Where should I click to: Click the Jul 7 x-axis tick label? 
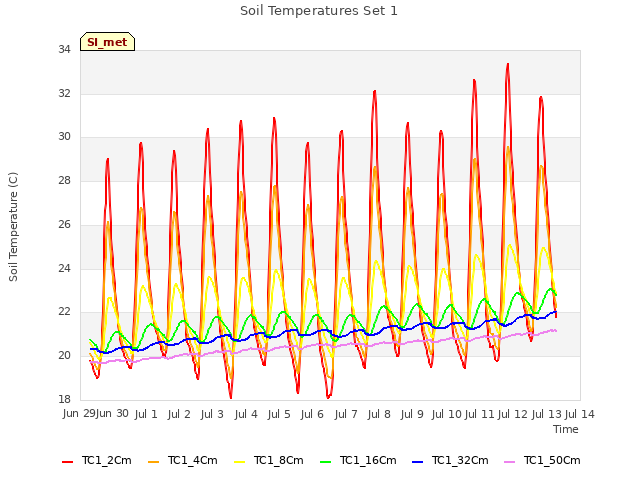click(346, 414)
